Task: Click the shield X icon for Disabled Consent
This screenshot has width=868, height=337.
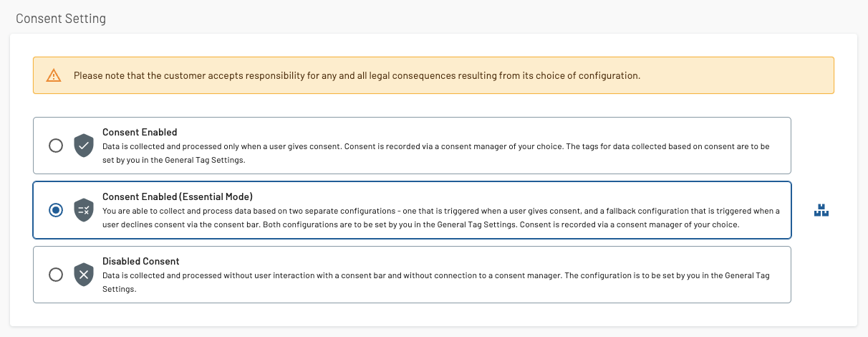Action: pyautogui.click(x=84, y=275)
